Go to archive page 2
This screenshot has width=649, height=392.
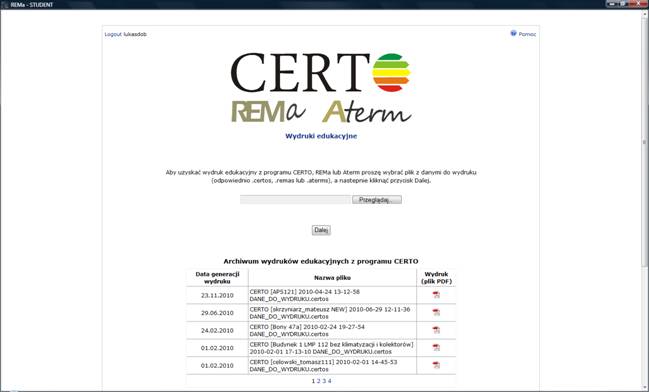click(x=318, y=381)
